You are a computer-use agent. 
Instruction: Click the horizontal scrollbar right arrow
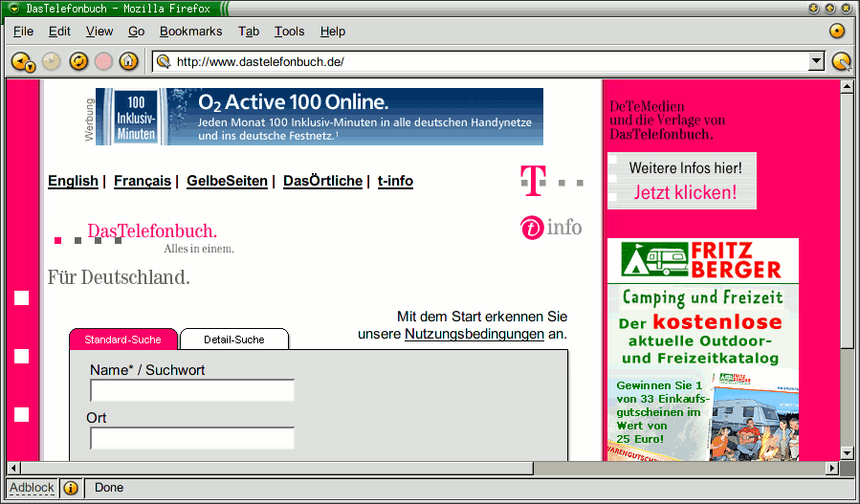tap(833, 469)
